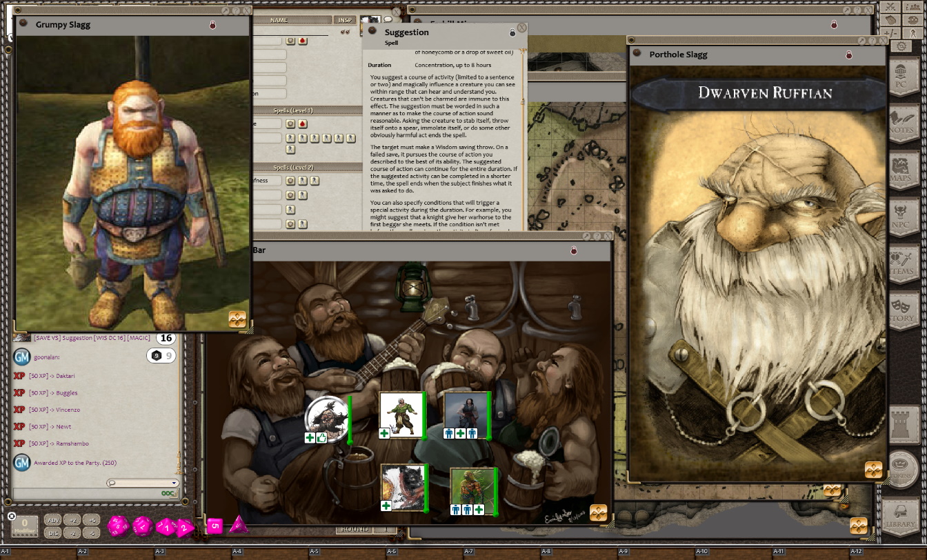Click the "[50 XP] -> Buggles" chat entry

53,393
